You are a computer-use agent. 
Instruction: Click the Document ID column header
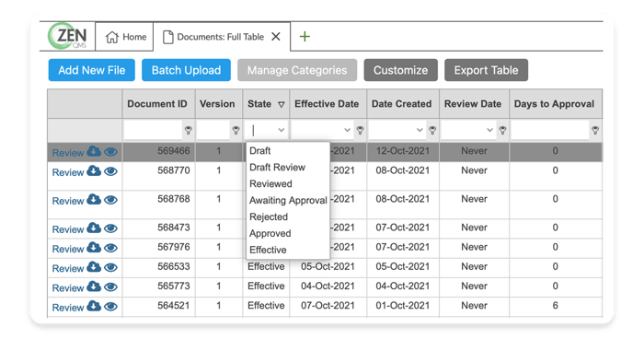coord(157,104)
